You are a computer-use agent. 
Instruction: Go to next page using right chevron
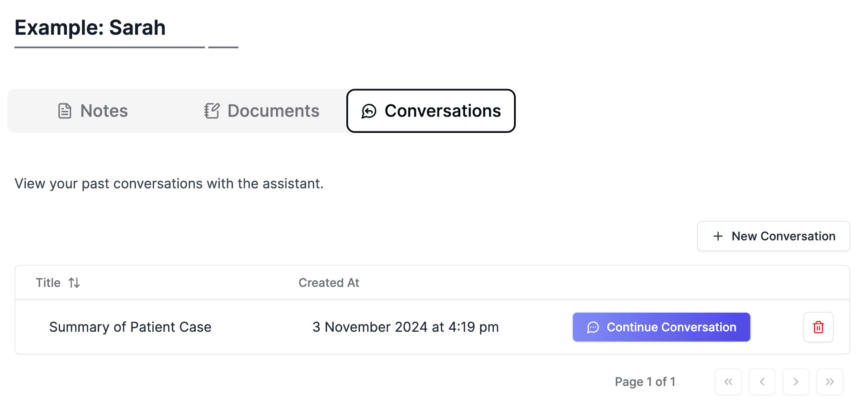tap(796, 382)
